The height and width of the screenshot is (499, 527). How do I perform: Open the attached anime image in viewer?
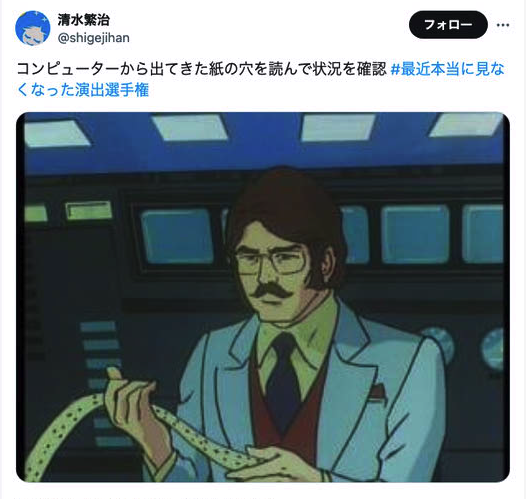click(263, 297)
